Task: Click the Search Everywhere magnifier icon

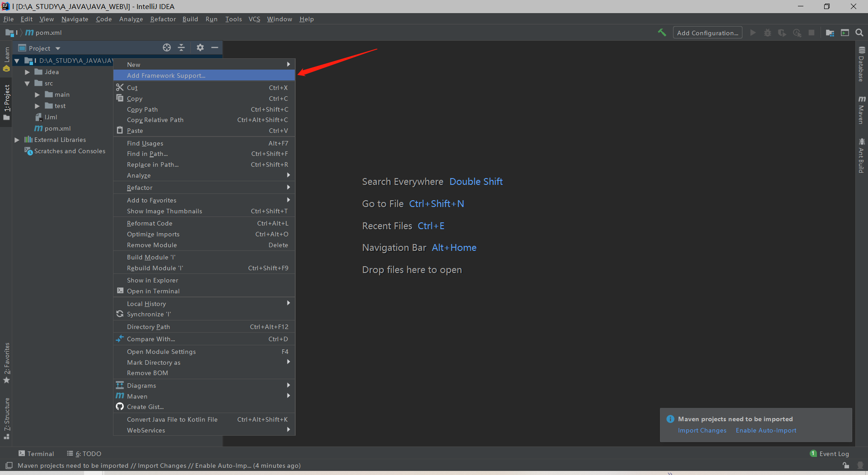Action: pyautogui.click(x=859, y=33)
